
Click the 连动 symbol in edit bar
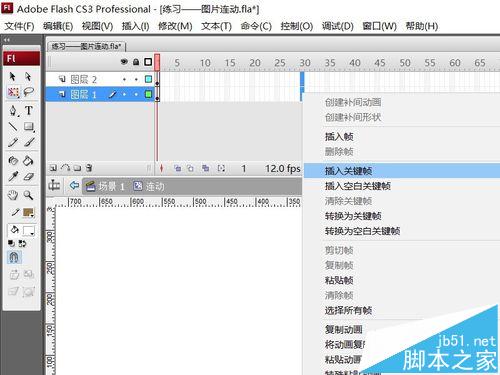(x=149, y=186)
